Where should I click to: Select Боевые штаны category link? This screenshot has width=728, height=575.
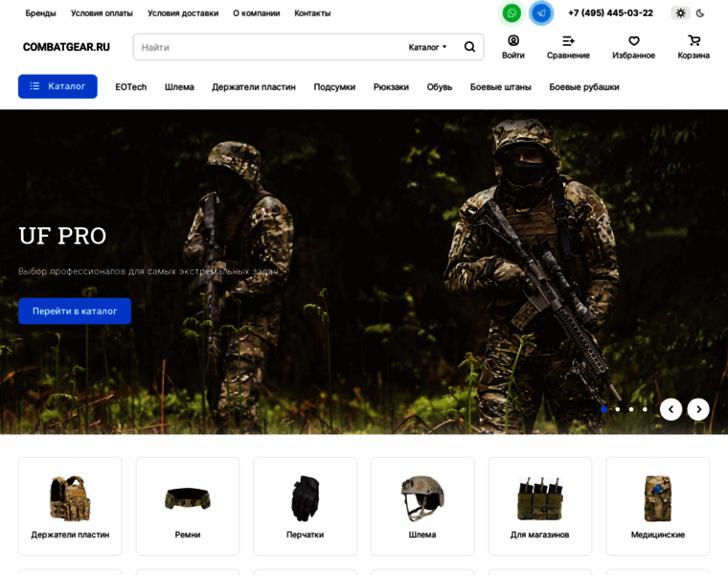500,87
